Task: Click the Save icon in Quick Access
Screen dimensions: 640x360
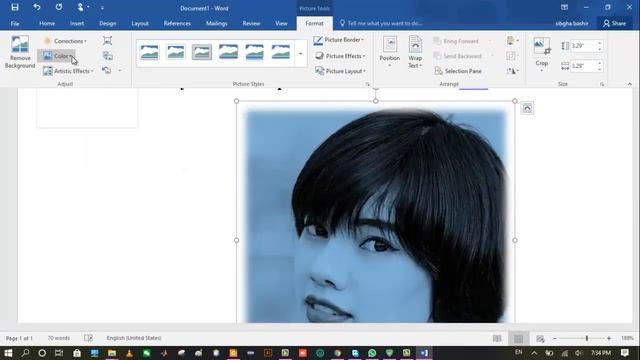Action: [15, 7]
